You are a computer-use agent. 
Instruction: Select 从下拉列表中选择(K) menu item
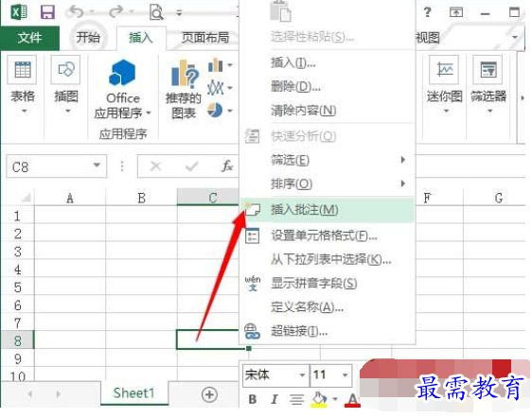tap(328, 260)
